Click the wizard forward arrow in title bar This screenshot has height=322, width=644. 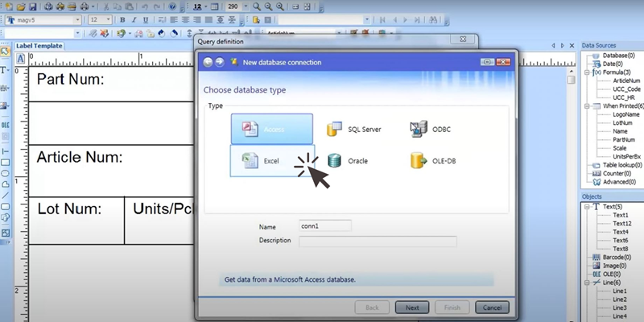(220, 62)
